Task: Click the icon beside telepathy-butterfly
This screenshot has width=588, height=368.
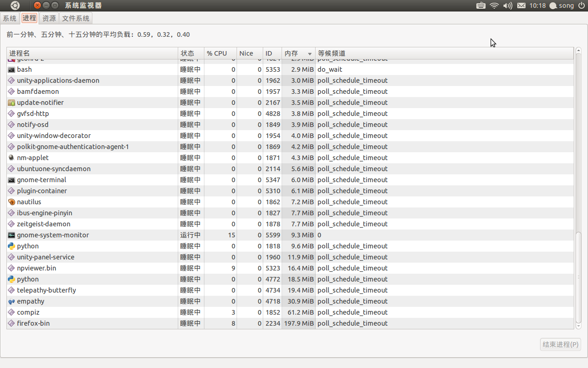Action: tap(11, 290)
